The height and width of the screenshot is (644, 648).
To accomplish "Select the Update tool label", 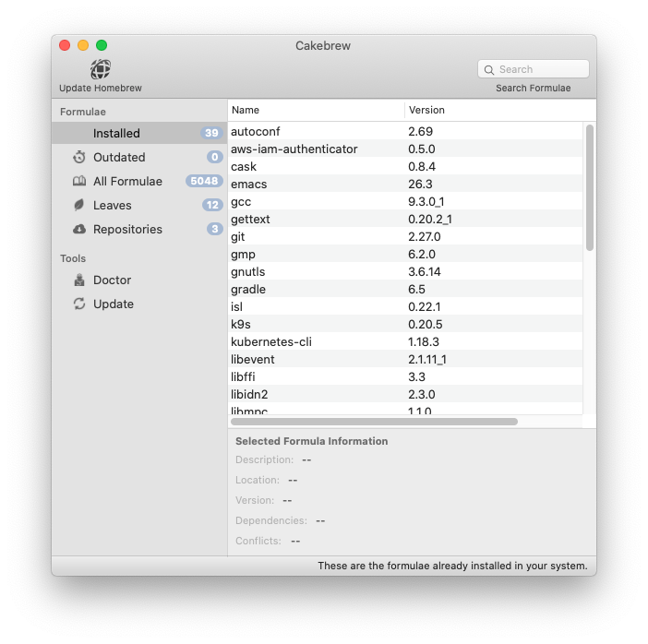I will 114,304.
